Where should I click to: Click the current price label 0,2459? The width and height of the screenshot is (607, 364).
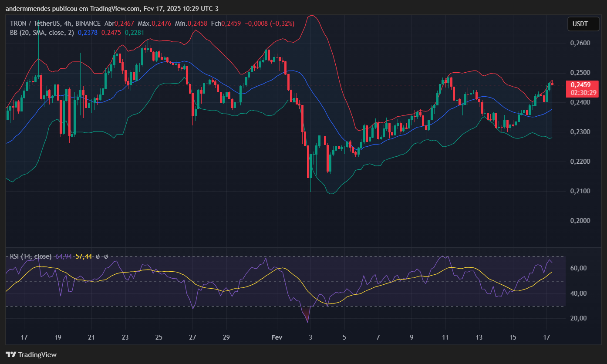coord(580,85)
